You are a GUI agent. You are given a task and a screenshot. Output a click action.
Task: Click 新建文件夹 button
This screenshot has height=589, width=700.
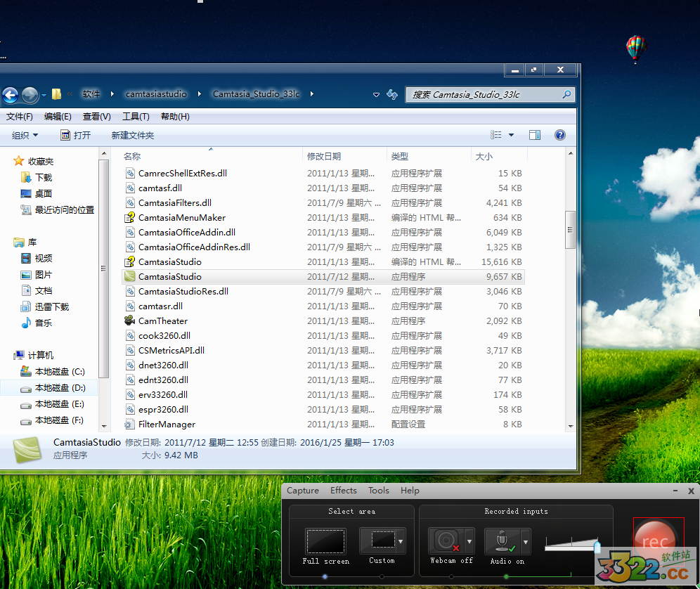(x=133, y=136)
